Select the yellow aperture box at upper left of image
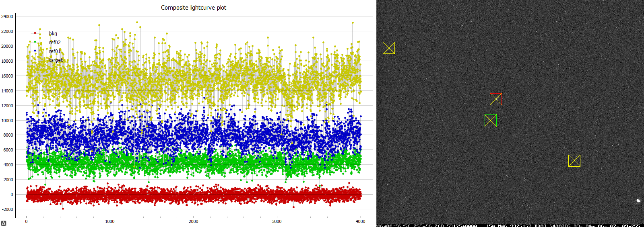The image size is (644, 227). click(389, 48)
